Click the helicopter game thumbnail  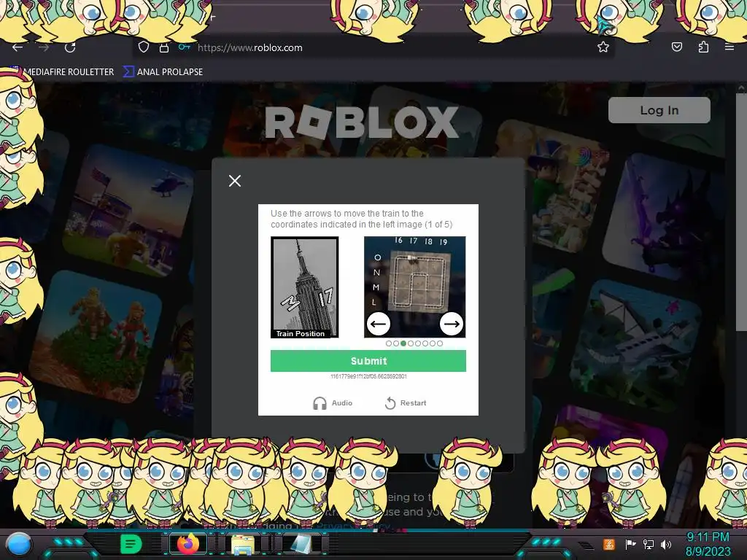[x=128, y=209]
